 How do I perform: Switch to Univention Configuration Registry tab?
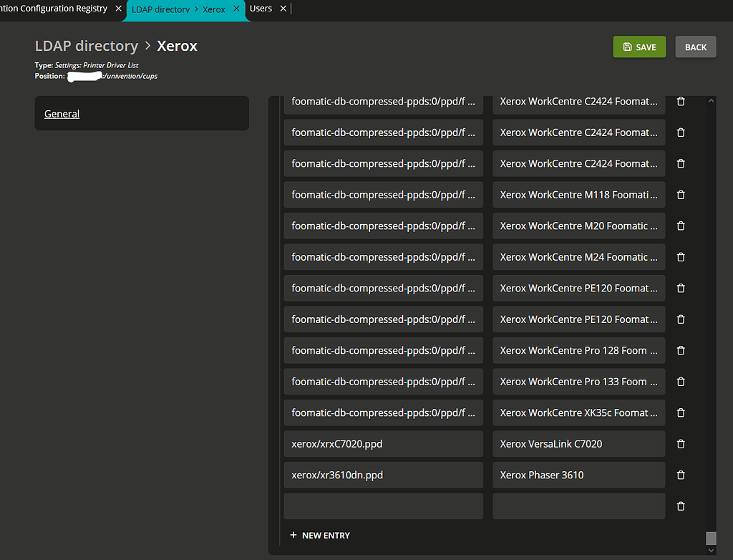54,9
